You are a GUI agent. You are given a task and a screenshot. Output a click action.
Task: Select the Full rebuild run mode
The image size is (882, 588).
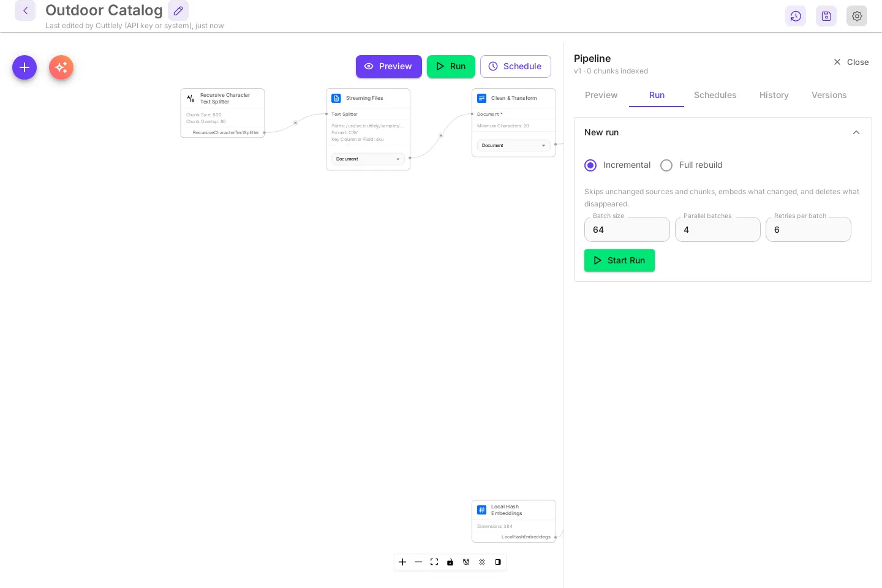(666, 165)
